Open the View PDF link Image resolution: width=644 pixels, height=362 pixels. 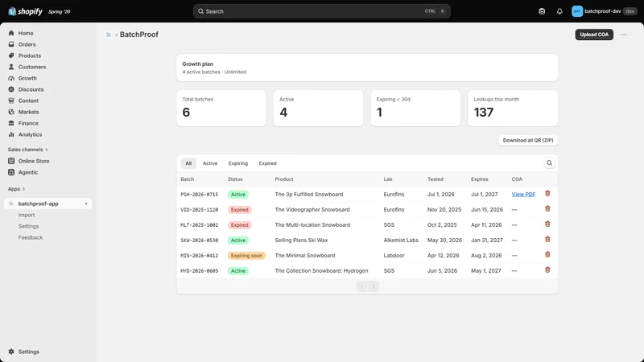pos(523,195)
